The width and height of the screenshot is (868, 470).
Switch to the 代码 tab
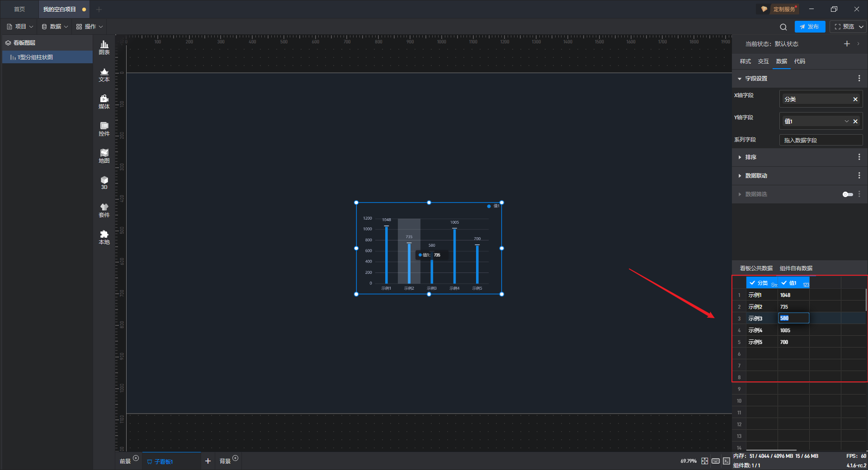pos(799,61)
